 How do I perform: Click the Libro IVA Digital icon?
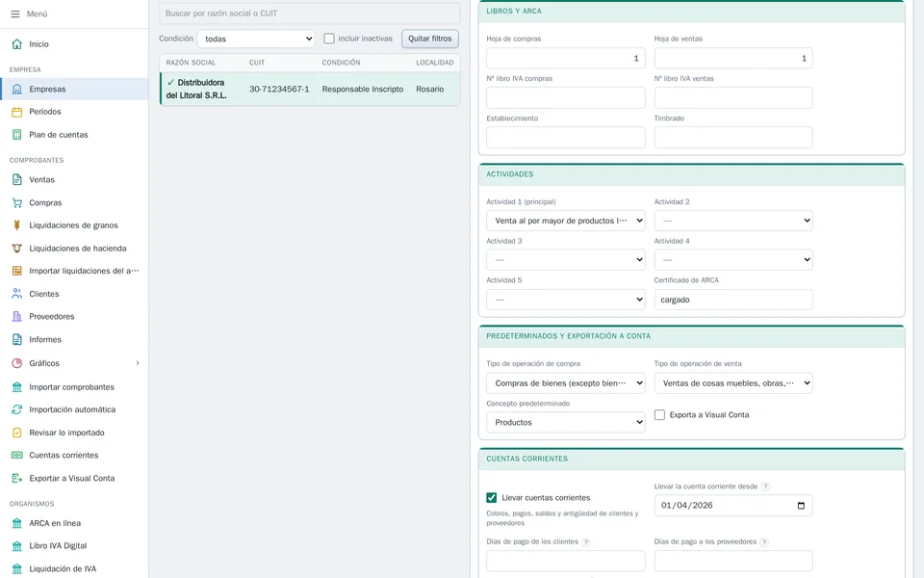point(17,545)
